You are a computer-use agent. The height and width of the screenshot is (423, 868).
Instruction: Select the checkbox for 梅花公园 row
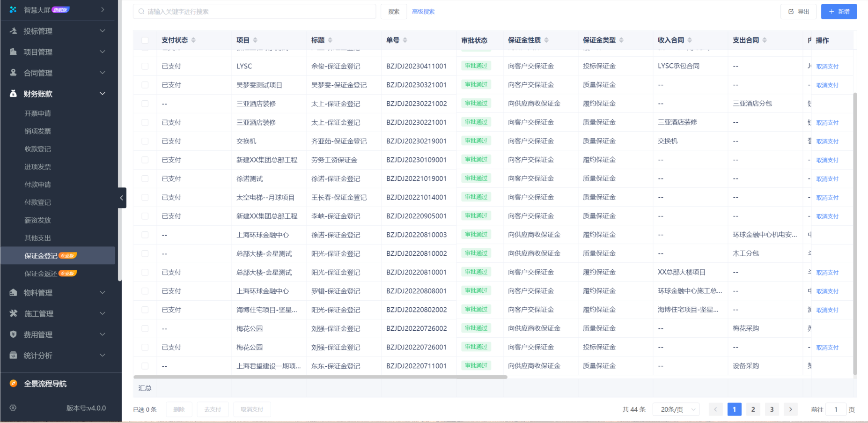click(145, 328)
